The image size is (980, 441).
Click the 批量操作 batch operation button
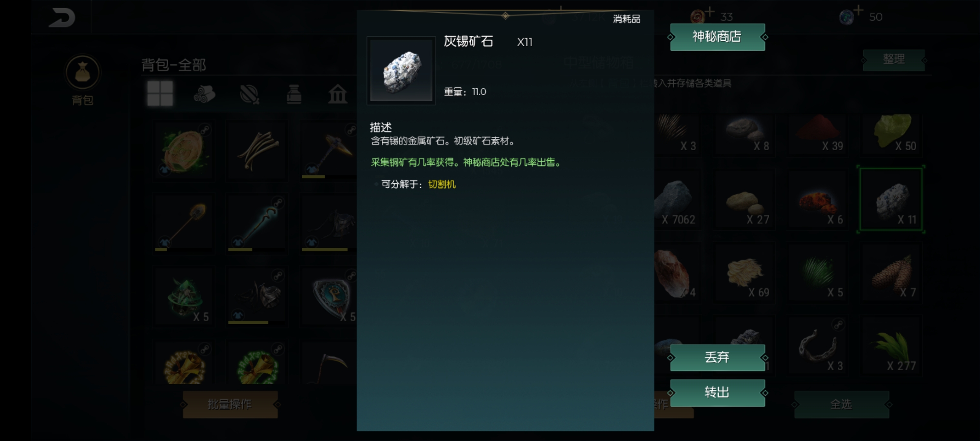(230, 404)
